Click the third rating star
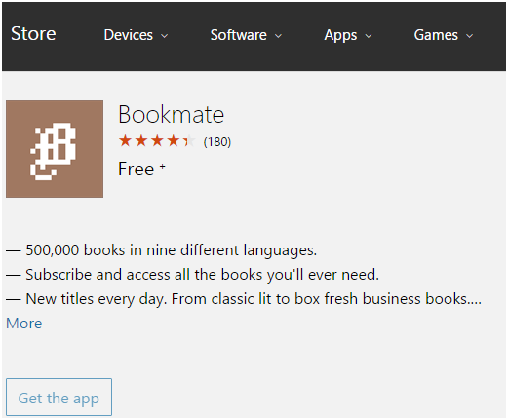This screenshot has height=420, width=508. point(157,141)
